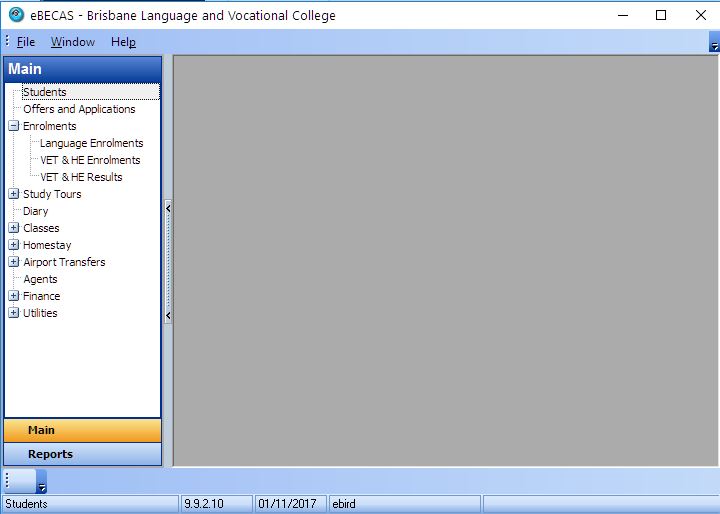Expand the Airport Transfers node

(x=14, y=262)
